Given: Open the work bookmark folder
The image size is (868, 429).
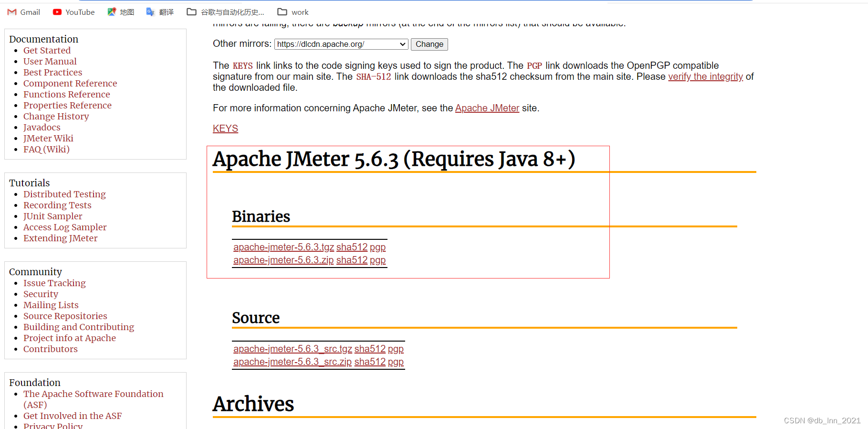Looking at the screenshot, I should [293, 12].
